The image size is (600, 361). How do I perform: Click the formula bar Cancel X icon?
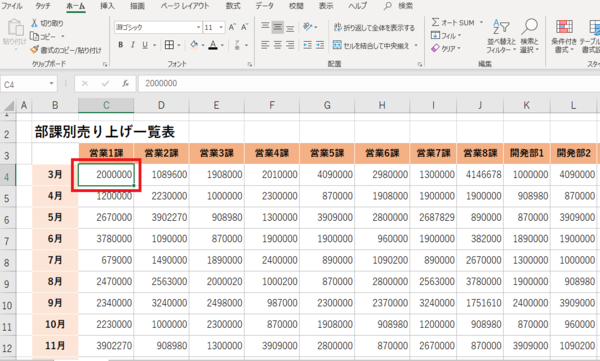tap(85, 83)
